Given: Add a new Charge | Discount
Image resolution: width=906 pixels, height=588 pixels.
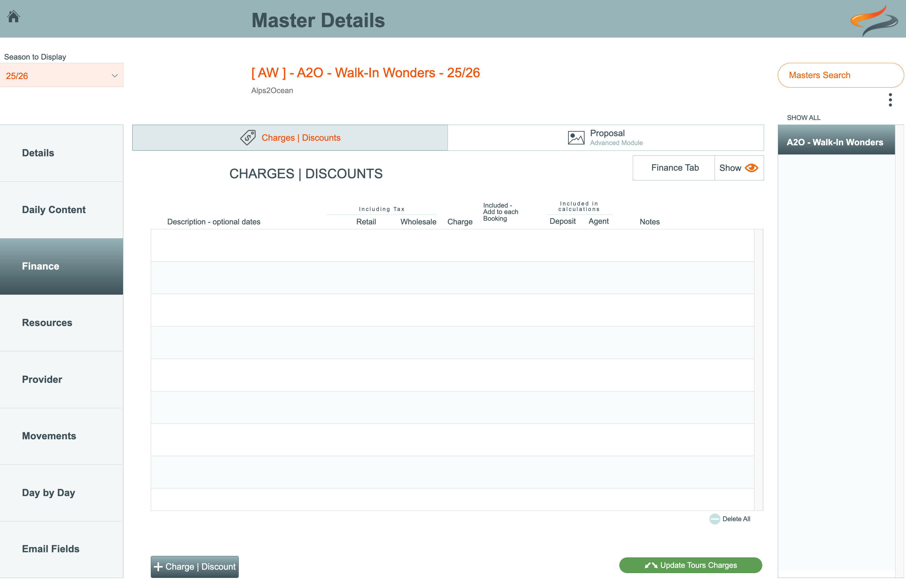Looking at the screenshot, I should coord(194,567).
